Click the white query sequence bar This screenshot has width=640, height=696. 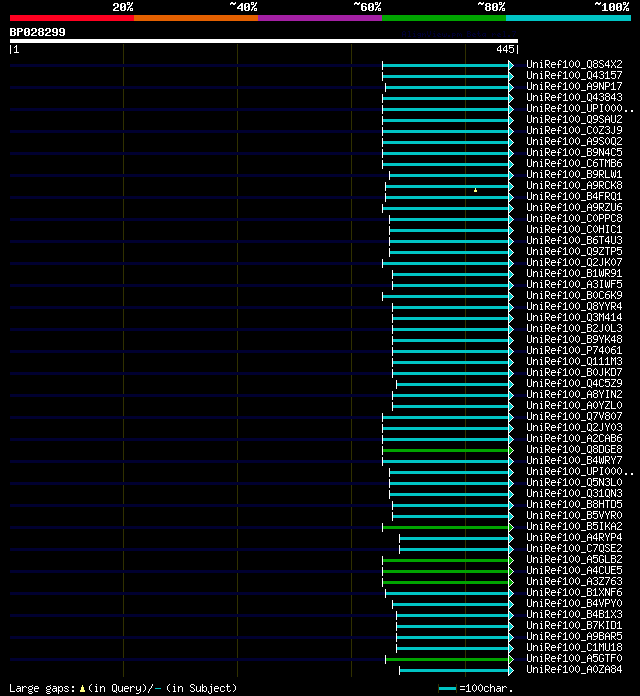[x=264, y=41]
